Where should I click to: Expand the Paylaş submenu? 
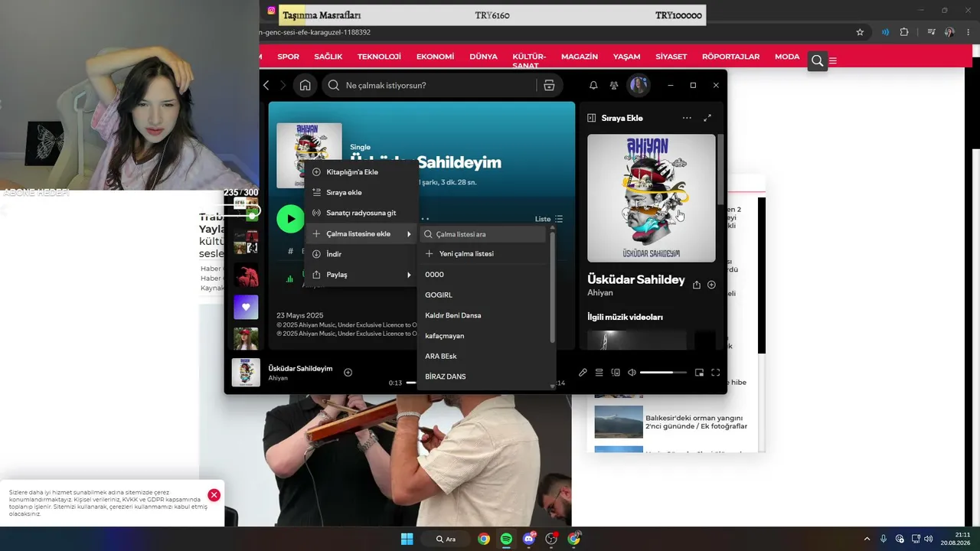tap(361, 275)
